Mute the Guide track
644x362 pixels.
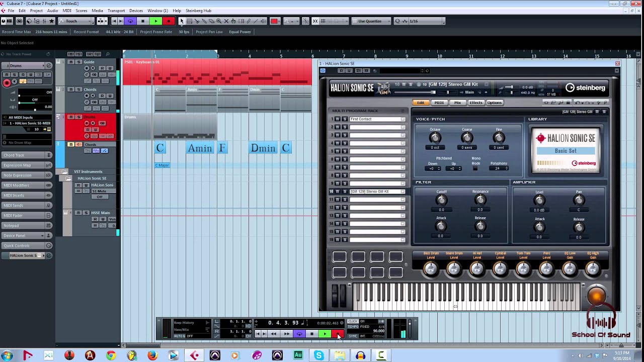(x=71, y=62)
